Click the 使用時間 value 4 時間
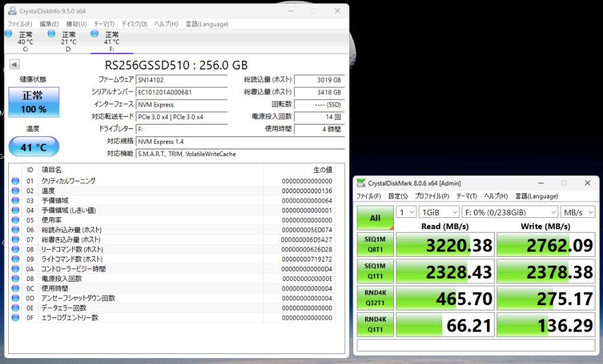This screenshot has width=603, height=364. pos(319,129)
